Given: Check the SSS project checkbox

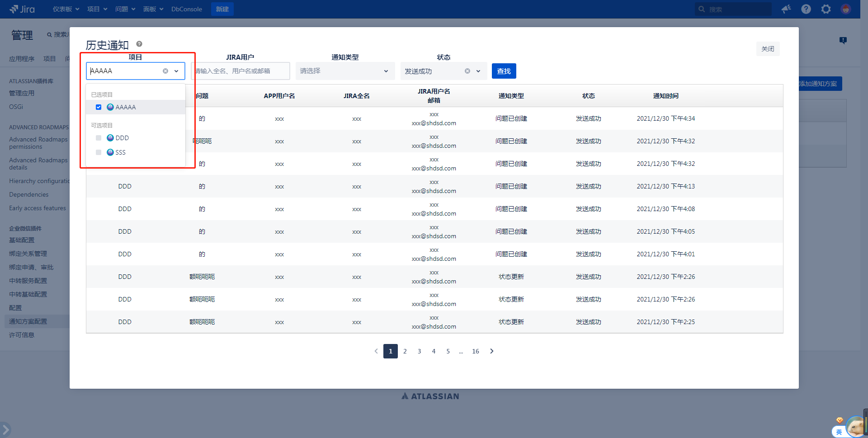Looking at the screenshot, I should [x=99, y=152].
